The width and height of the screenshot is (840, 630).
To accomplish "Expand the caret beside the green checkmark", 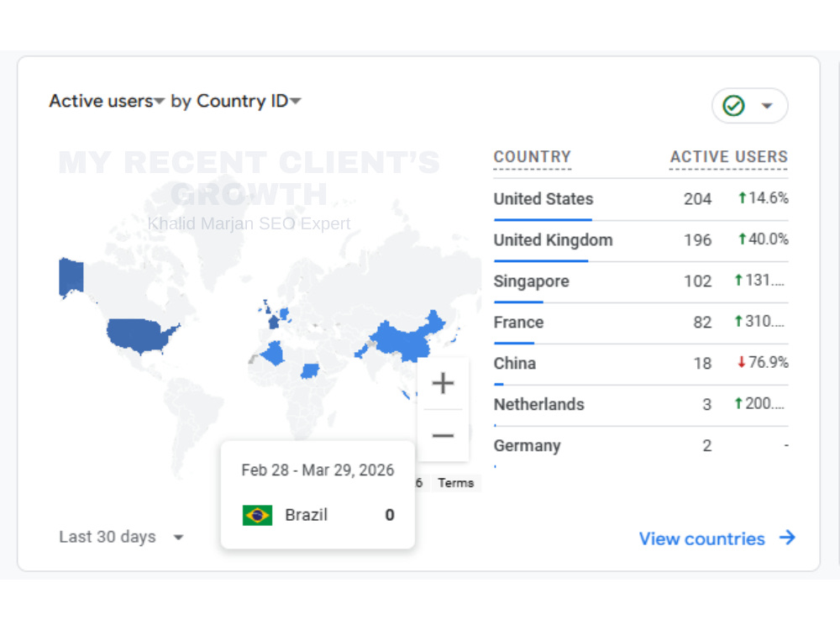I will click(x=767, y=106).
